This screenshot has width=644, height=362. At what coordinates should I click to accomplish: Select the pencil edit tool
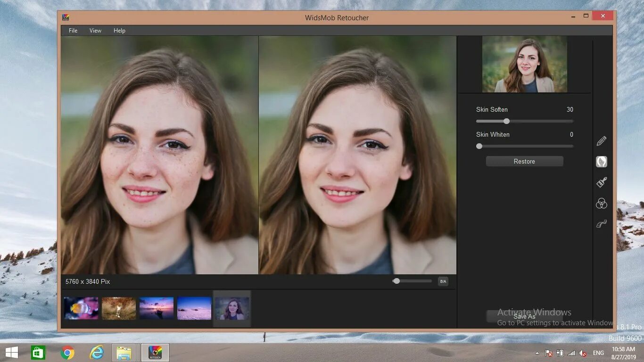[x=601, y=141]
